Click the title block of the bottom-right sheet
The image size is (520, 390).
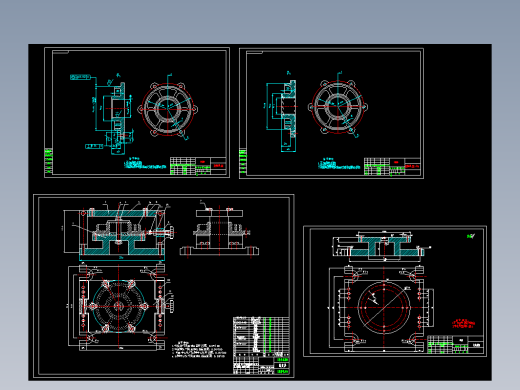[455, 344]
